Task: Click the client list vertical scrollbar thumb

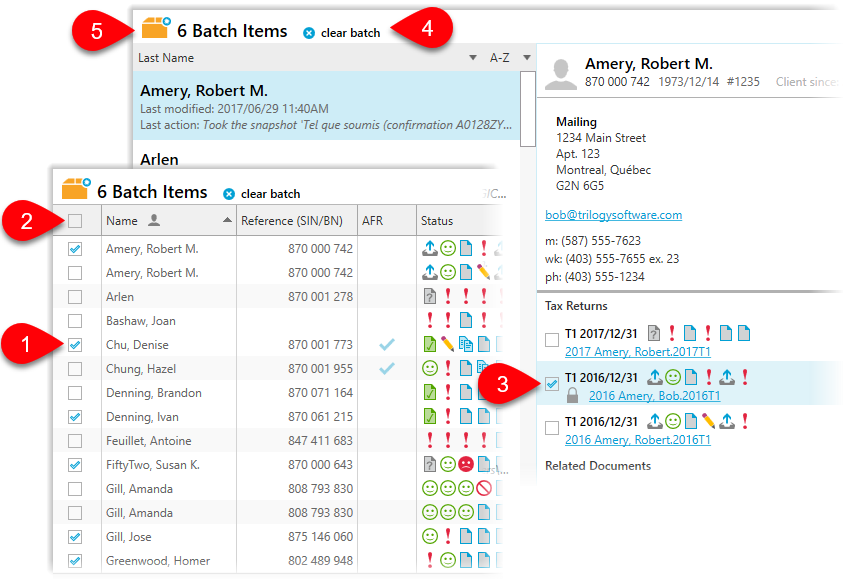Action: [528, 109]
